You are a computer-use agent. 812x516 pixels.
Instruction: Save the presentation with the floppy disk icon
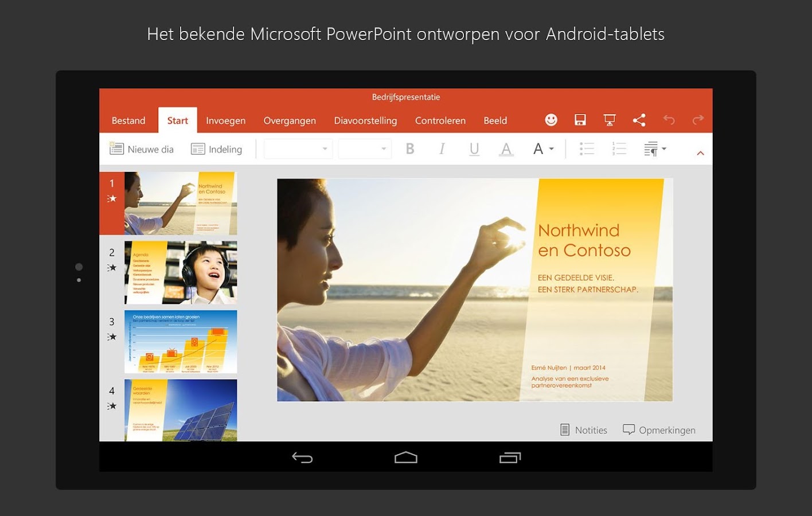point(580,119)
